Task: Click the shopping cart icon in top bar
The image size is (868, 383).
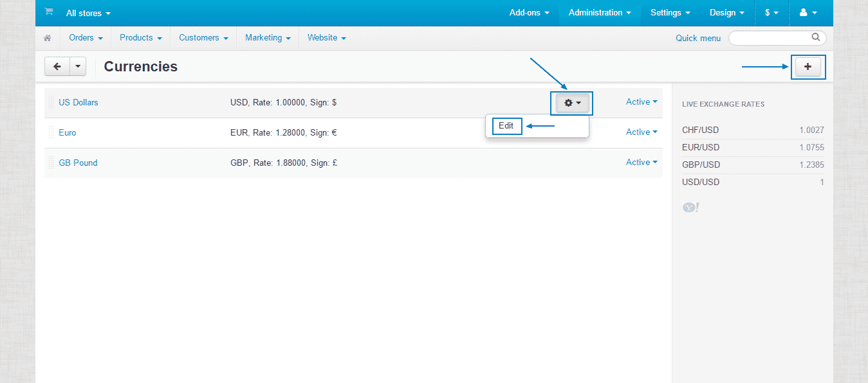Action: coord(48,12)
